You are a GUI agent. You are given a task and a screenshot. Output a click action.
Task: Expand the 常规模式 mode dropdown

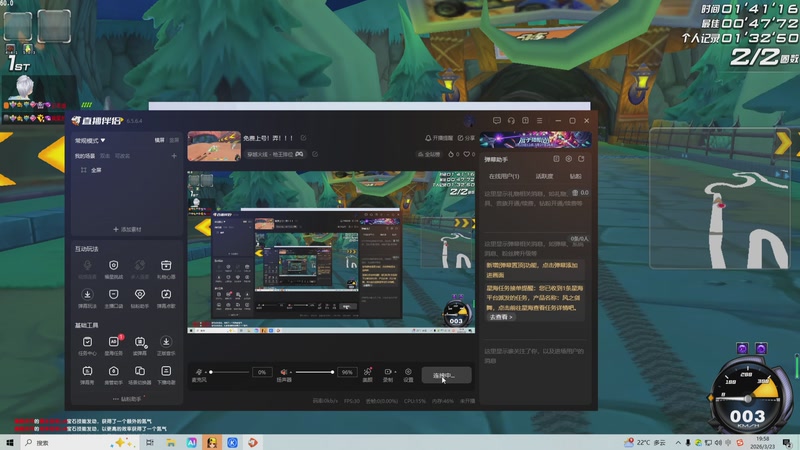pos(90,140)
